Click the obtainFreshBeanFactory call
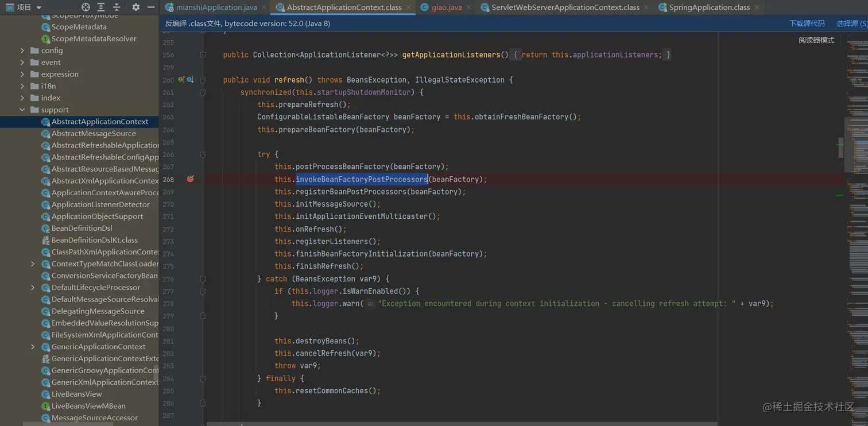 pyautogui.click(x=521, y=117)
